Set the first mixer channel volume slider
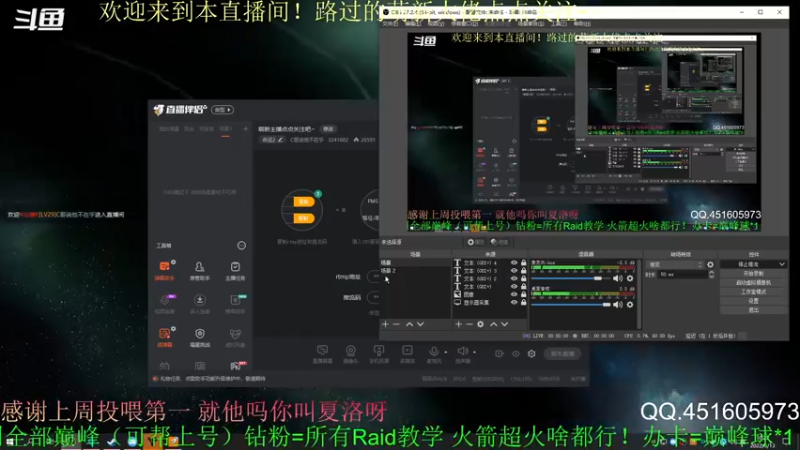This screenshot has width=800, height=450. [x=571, y=279]
